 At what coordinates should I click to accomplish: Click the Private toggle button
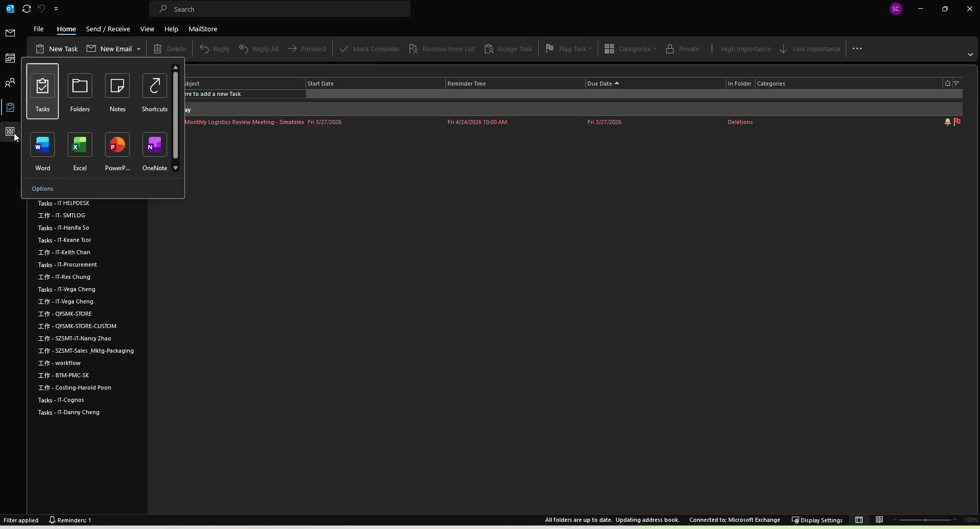coord(682,49)
